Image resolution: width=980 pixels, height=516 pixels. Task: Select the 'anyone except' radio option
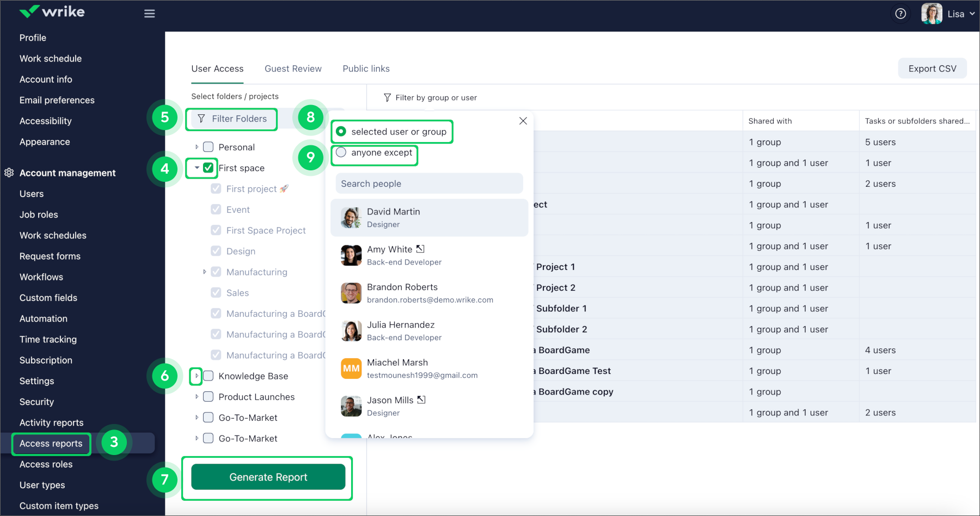click(341, 152)
